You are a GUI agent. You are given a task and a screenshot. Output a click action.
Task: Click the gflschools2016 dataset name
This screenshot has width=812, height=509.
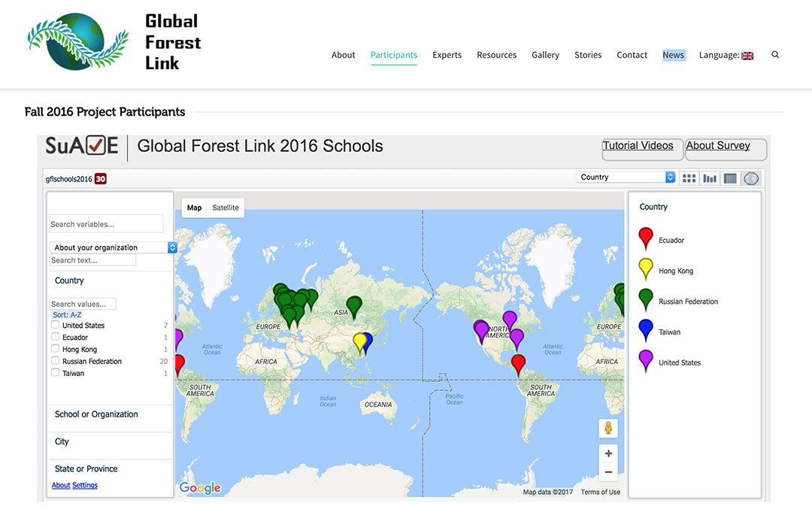(68, 179)
